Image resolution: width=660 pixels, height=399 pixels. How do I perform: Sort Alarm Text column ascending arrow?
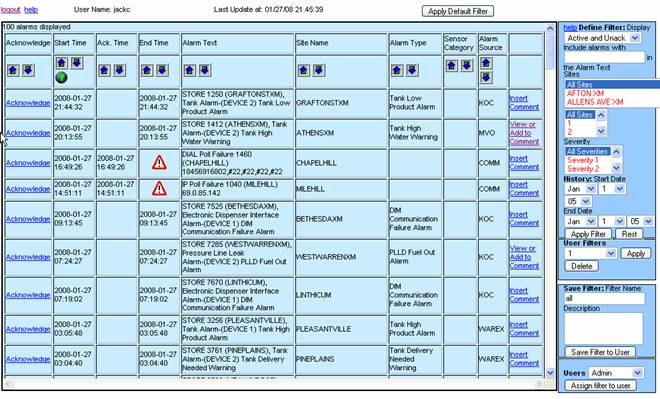pos(190,70)
